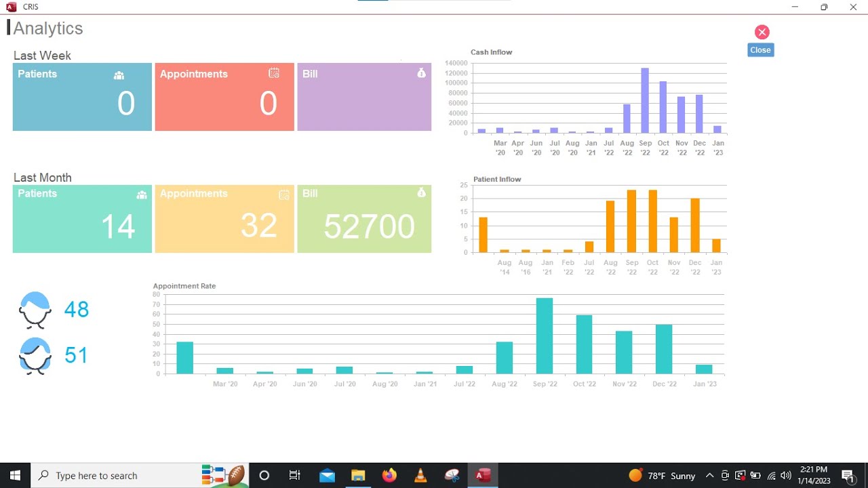This screenshot has width=868, height=488.
Task: Open Cortana circle icon in taskbar
Action: (x=264, y=475)
